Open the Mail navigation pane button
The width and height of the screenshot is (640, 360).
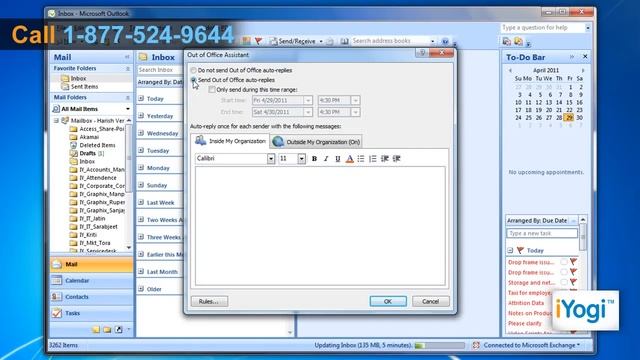(91, 264)
